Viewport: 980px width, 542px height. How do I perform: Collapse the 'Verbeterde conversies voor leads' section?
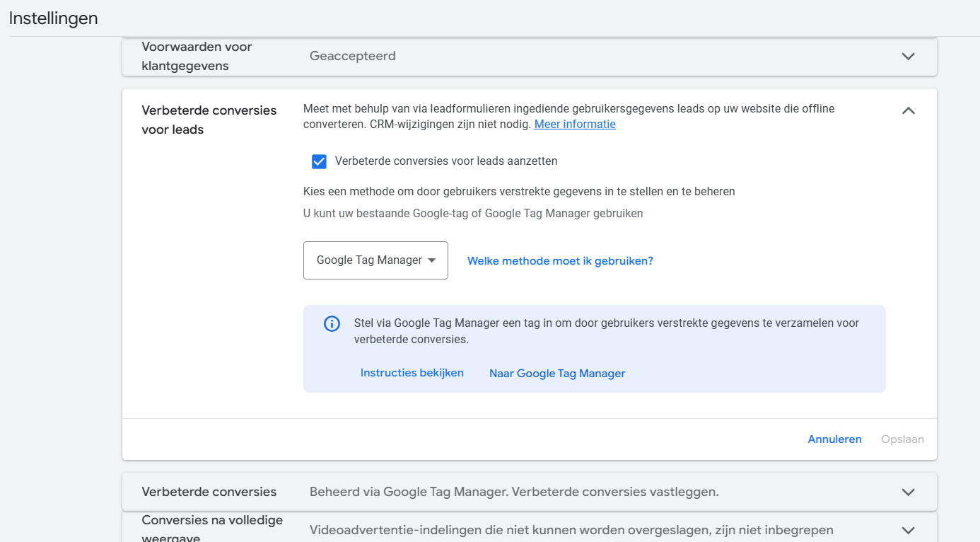pos(909,110)
